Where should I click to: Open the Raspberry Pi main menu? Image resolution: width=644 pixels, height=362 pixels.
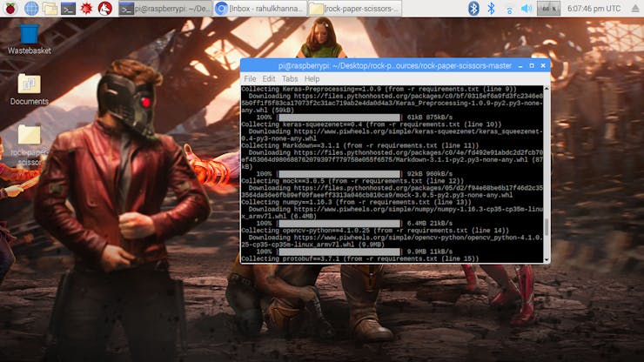pos(10,8)
